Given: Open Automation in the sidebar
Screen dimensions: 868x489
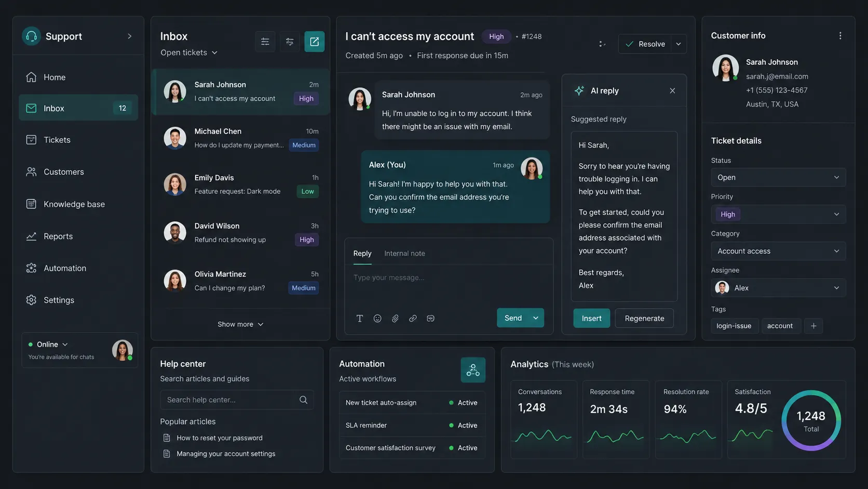Looking at the screenshot, I should tap(78, 268).
